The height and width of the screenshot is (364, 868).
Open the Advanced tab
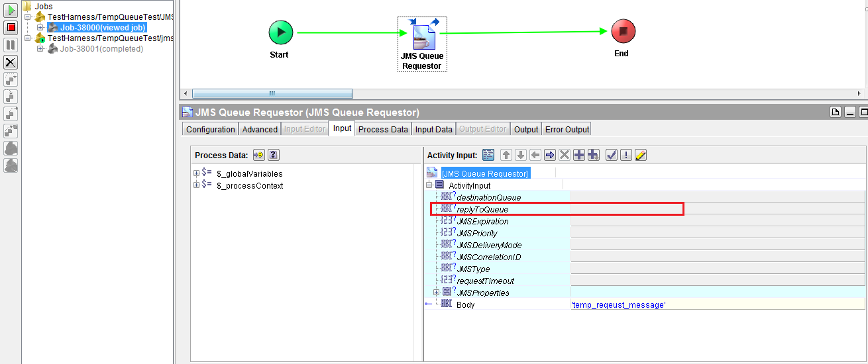point(260,129)
